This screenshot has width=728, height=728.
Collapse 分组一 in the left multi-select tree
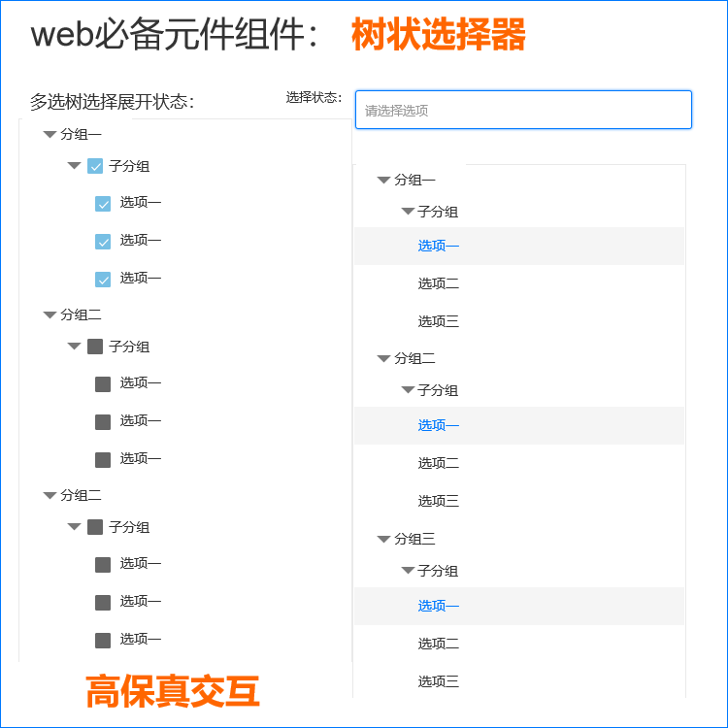(50, 135)
